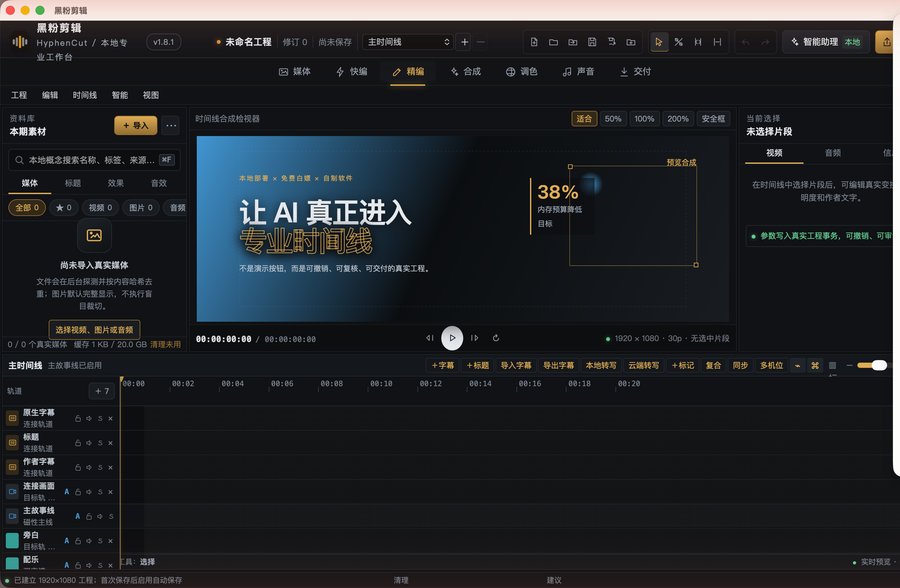Click the save floppy disk icon
Image resolution: width=900 pixels, height=588 pixels.
tap(592, 42)
